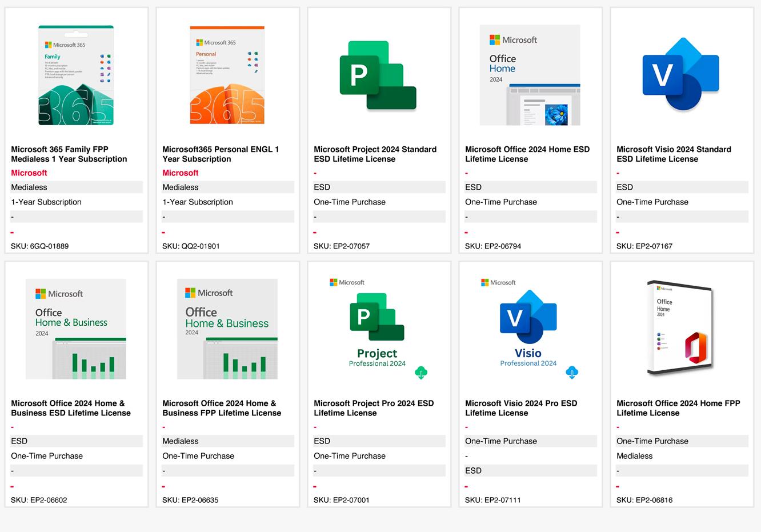
Task: Open Microsoft Project Pro 2024 ESD title
Action: click(374, 408)
